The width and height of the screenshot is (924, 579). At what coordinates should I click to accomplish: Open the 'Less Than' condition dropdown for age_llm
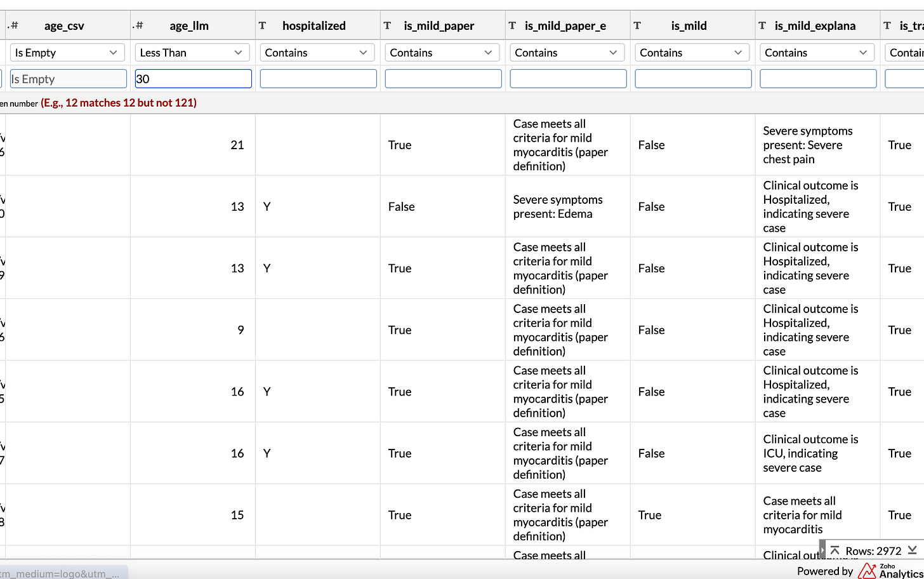click(x=191, y=53)
